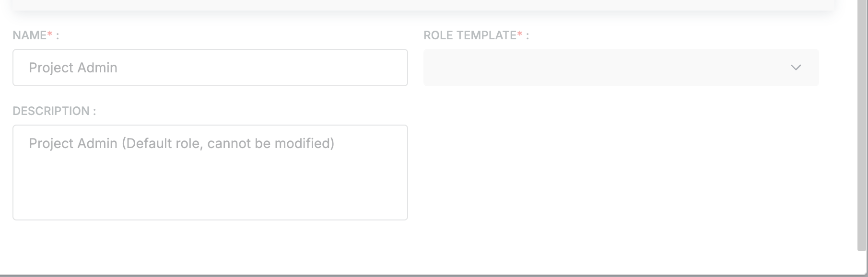Click the chevron on the ROLE TEMPLATE selector
The height and width of the screenshot is (277, 868).
click(x=796, y=68)
